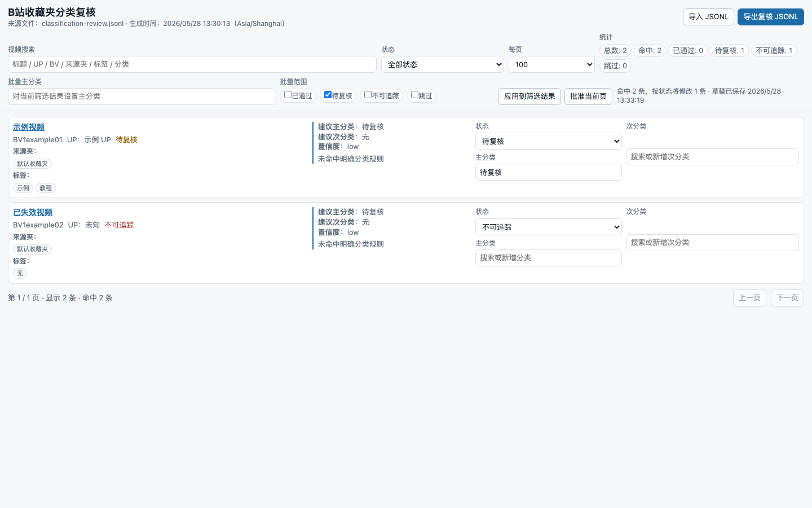Viewport: 812px width, 508px height.
Task: Click the B站收藏夹分类复核 page title
Action: coord(52,12)
